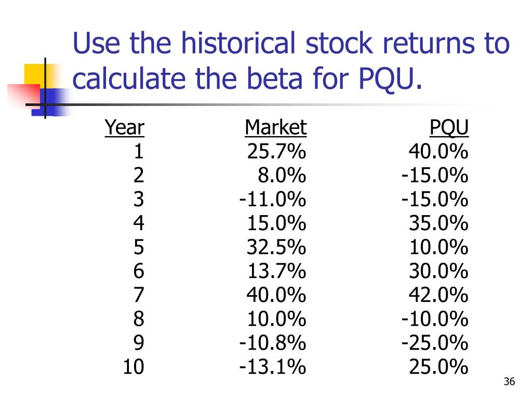Click PQU value 42.0%
This screenshot has height=399, width=532.
[438, 295]
